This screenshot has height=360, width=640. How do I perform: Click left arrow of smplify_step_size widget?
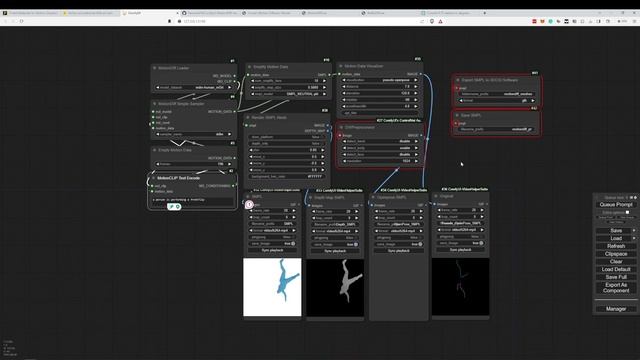(x=253, y=87)
